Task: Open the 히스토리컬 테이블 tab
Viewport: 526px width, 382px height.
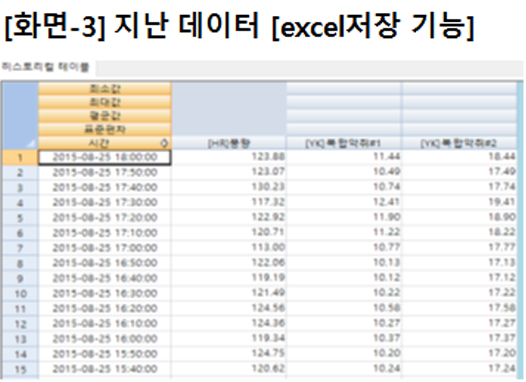Action: [x=46, y=67]
